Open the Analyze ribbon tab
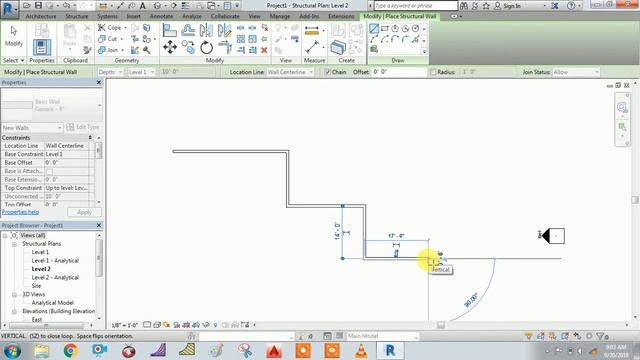Image resolution: width=640 pixels, height=360 pixels. (192, 16)
